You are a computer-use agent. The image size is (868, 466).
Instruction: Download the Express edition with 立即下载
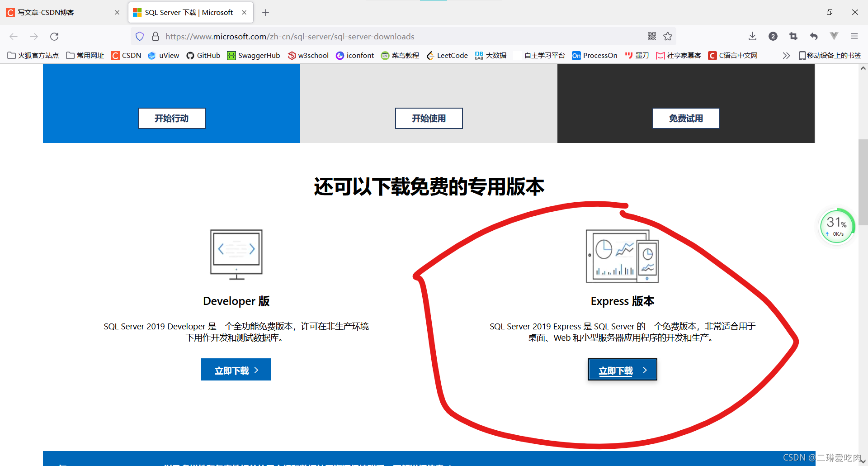tap(623, 370)
